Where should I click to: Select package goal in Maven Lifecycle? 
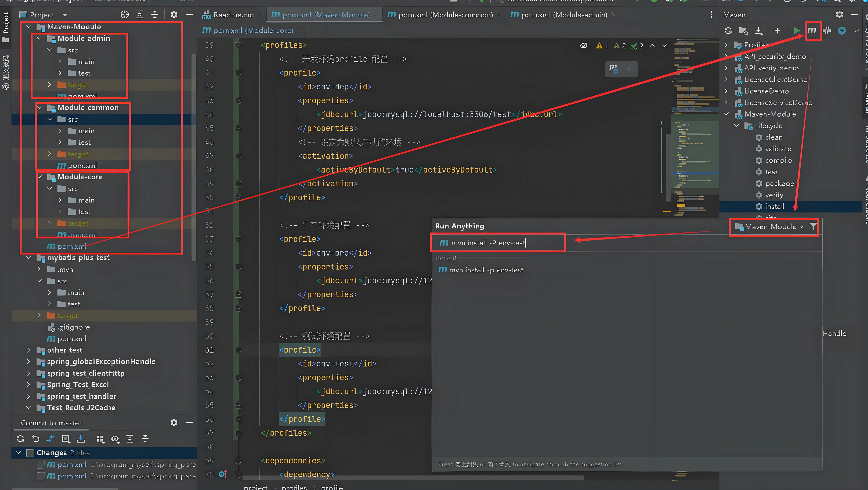click(779, 184)
